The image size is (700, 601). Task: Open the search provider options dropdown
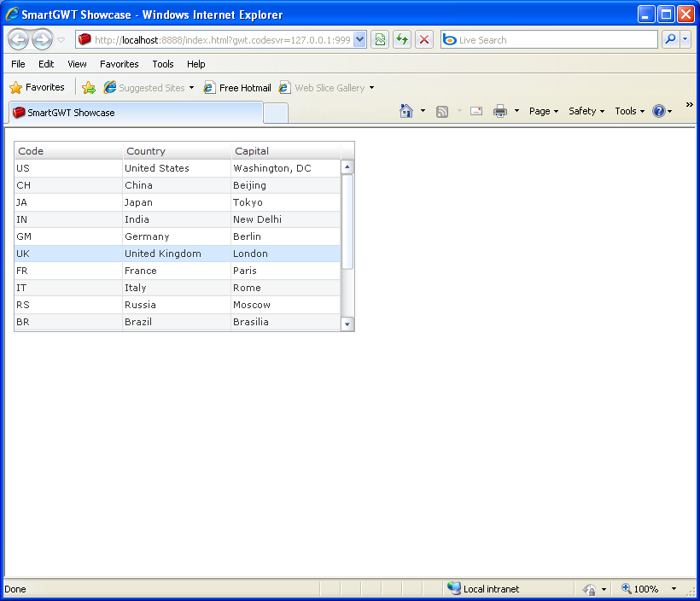685,40
